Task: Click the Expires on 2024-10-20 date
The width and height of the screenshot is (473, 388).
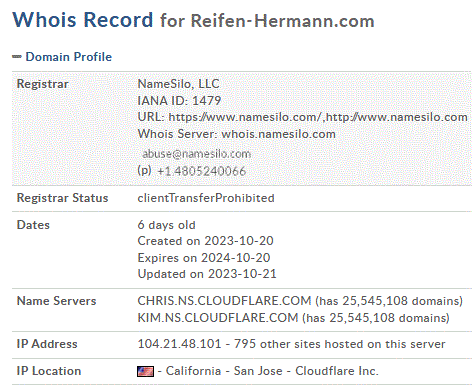Action: [204, 258]
